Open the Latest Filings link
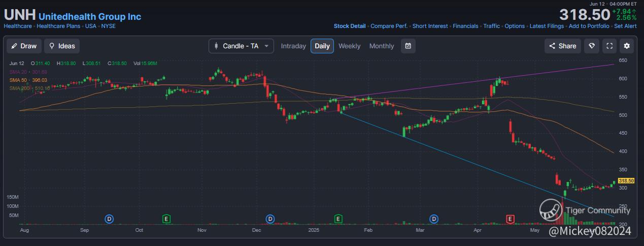The image size is (644, 246). pos(547,26)
